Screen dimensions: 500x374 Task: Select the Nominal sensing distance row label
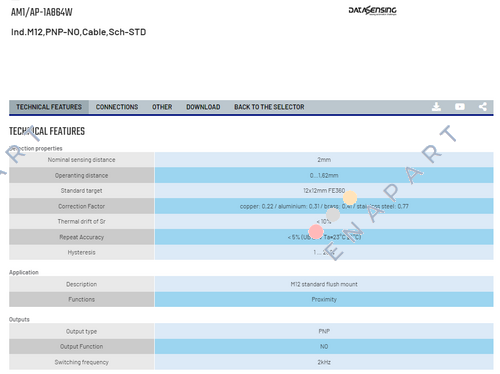point(81,160)
